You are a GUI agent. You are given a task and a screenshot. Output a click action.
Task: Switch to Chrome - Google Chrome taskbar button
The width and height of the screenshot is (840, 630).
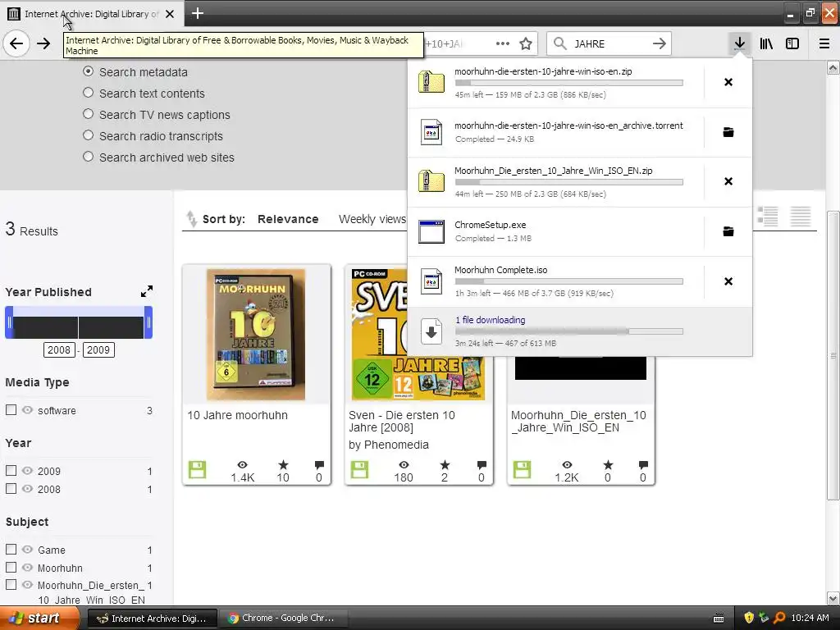click(x=283, y=619)
